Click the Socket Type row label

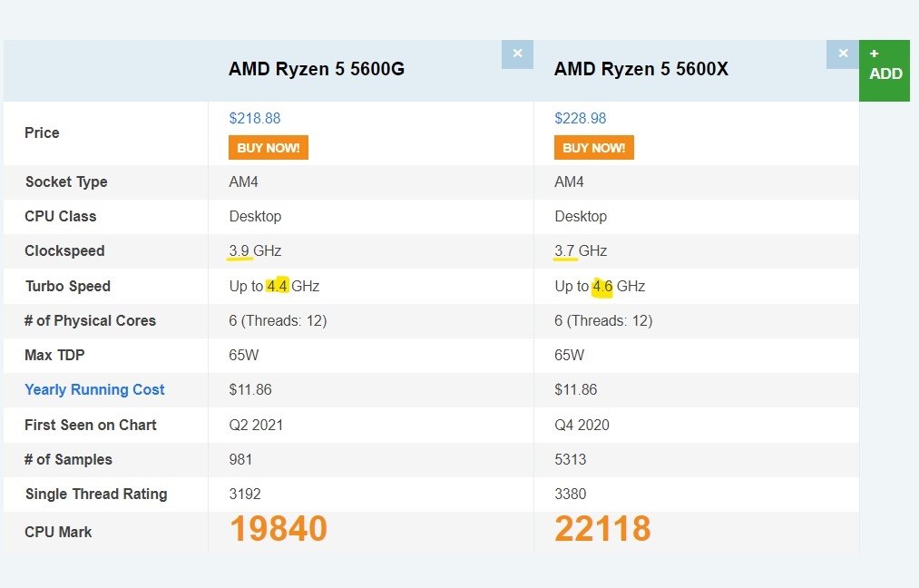coord(66,181)
